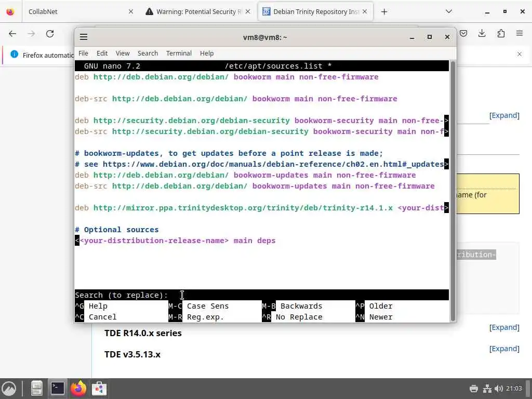The image size is (532, 399).
Task: Click the Firefox taskbar icon
Action: point(78,389)
